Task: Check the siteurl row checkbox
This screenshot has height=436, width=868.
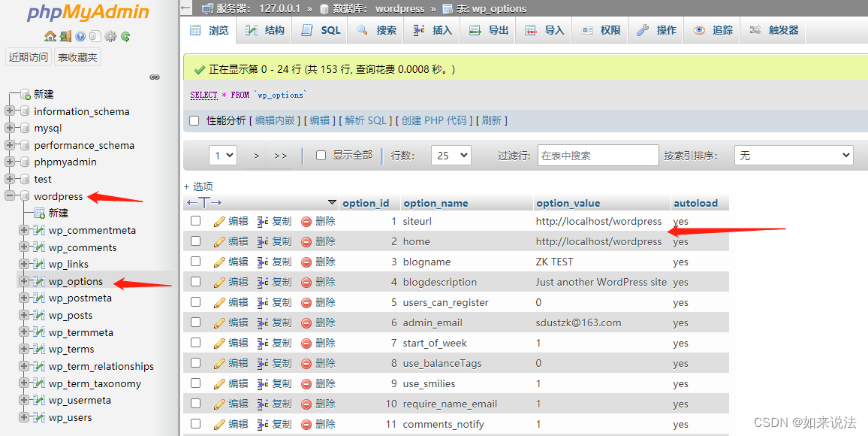Action: click(x=195, y=221)
